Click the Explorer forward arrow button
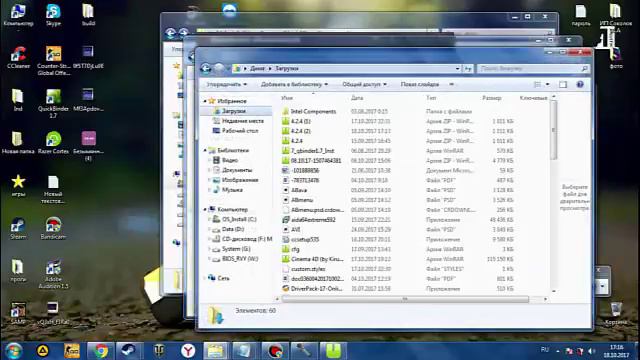This screenshot has height=360, width=640. pyautogui.click(x=219, y=69)
